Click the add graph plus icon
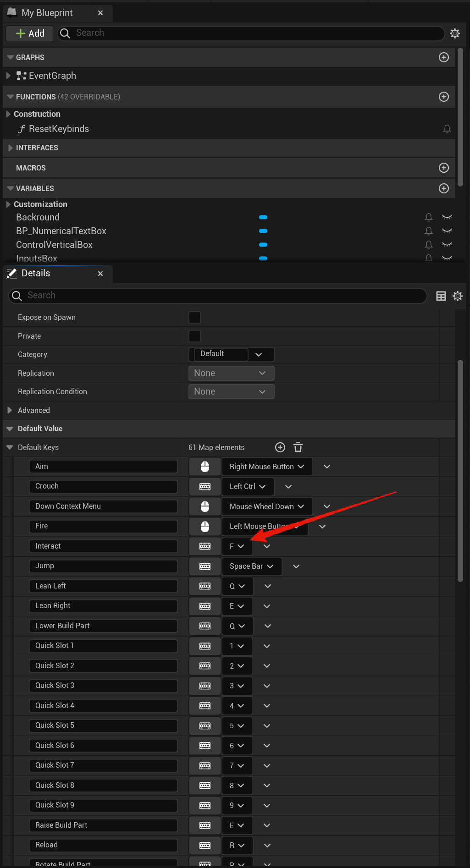Viewport: 470px width, 868px height. [443, 57]
